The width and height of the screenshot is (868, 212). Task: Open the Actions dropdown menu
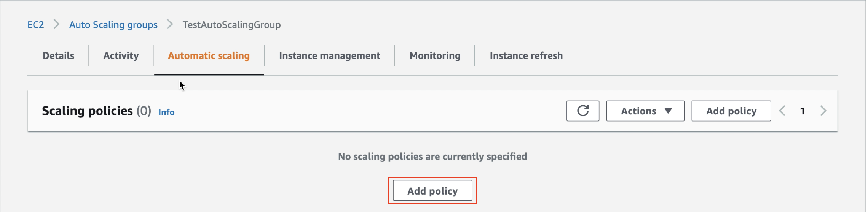click(645, 111)
